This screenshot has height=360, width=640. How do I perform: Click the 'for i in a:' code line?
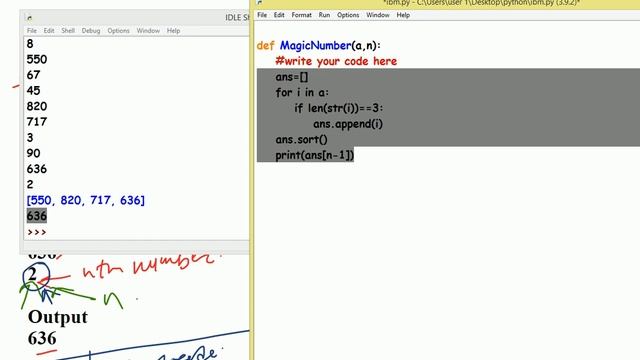pos(302,93)
